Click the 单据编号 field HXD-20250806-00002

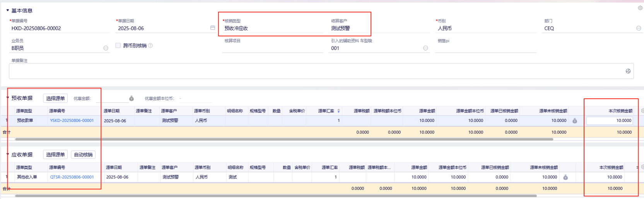60,28
